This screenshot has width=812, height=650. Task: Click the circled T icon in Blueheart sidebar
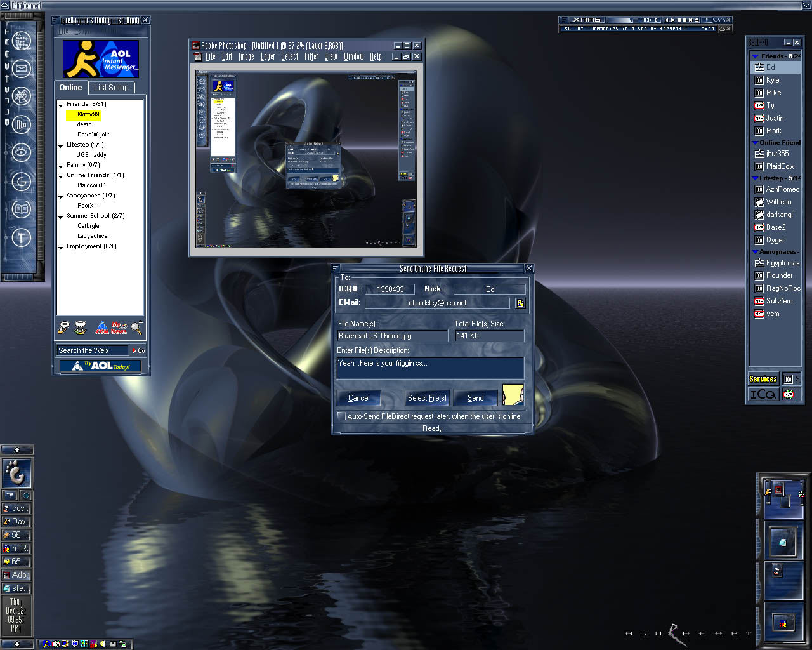coord(22,237)
